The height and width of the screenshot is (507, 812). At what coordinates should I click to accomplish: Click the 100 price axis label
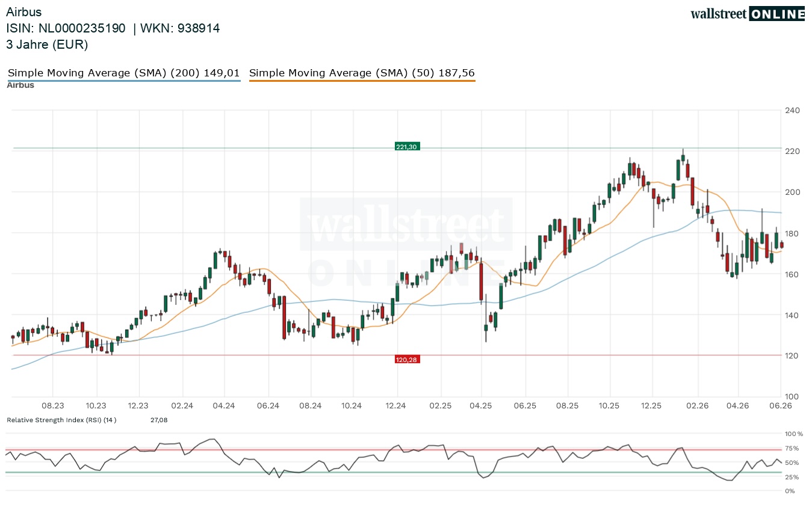[x=792, y=397]
